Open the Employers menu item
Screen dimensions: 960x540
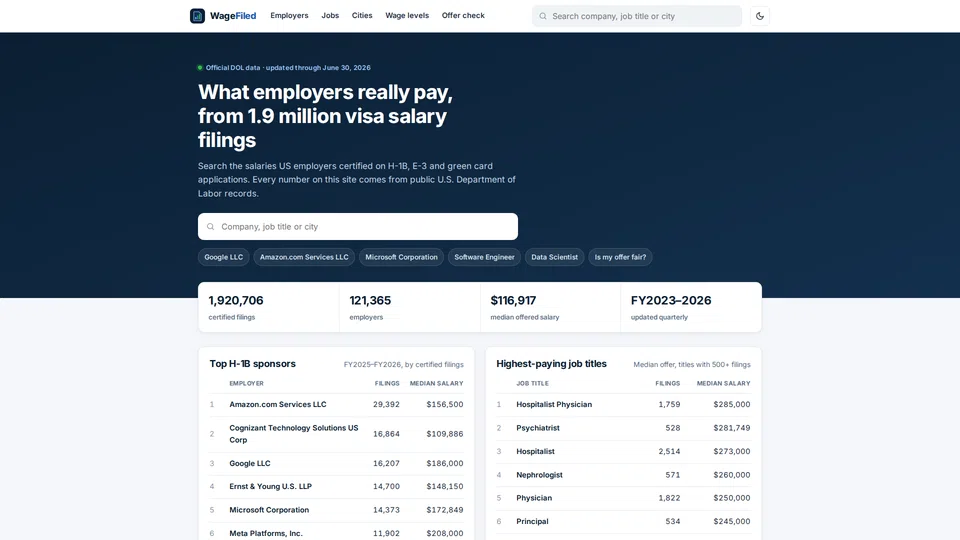tap(289, 15)
